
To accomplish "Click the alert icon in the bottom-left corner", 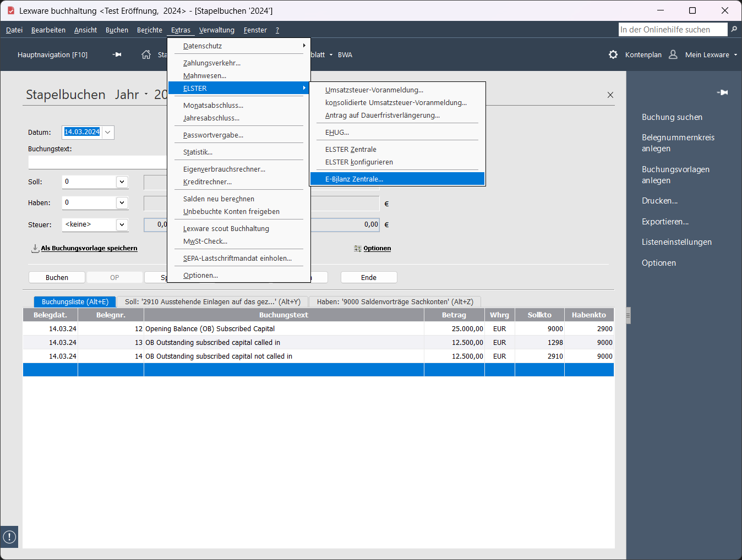I will 9,537.
